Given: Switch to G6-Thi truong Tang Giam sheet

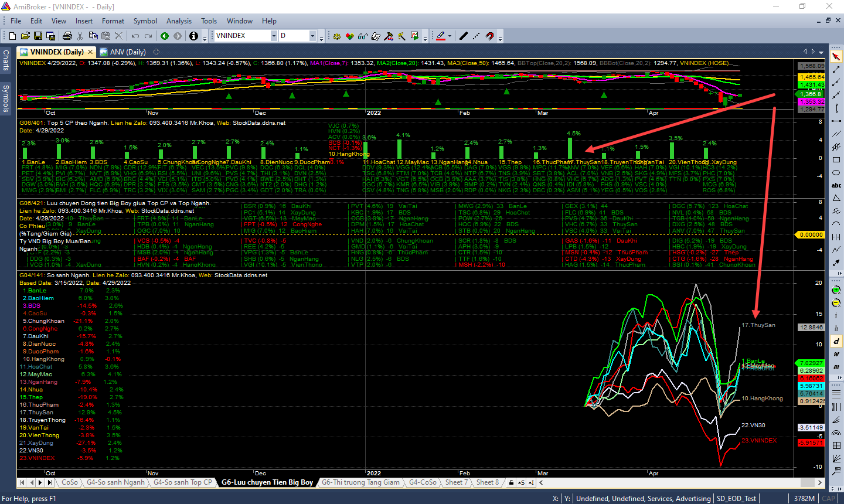Looking at the screenshot, I should (x=360, y=482).
